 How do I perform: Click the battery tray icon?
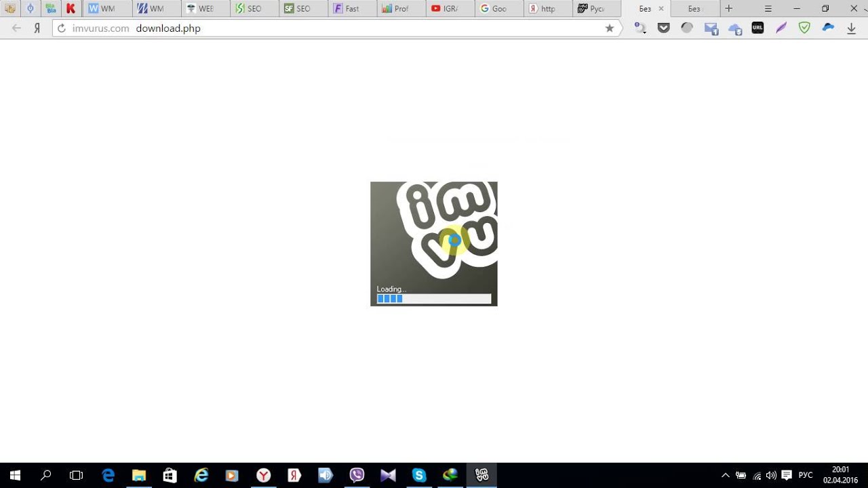741,475
